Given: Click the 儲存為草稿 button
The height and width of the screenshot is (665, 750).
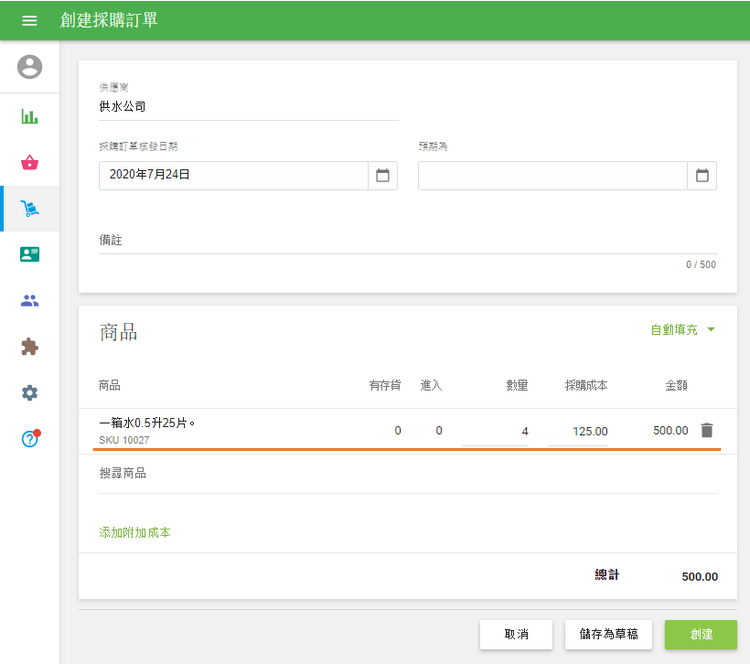Looking at the screenshot, I should click(608, 635).
